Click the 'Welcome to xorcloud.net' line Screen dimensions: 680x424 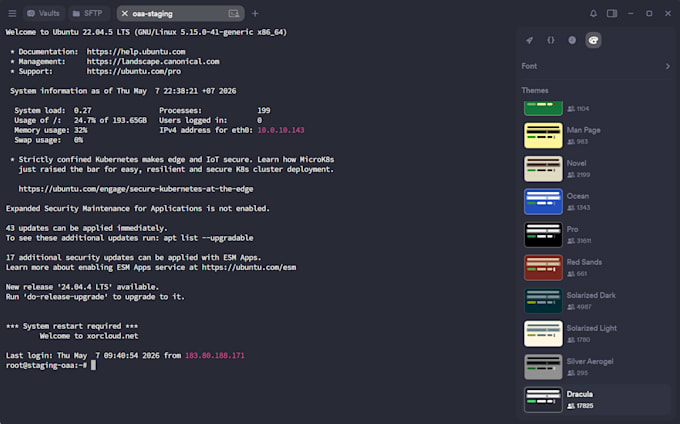(x=89, y=336)
